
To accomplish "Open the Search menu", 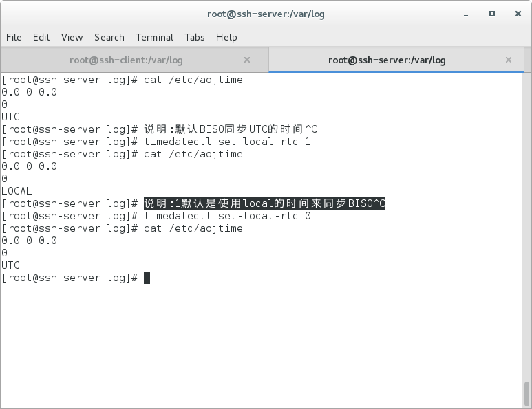I will 109,37.
